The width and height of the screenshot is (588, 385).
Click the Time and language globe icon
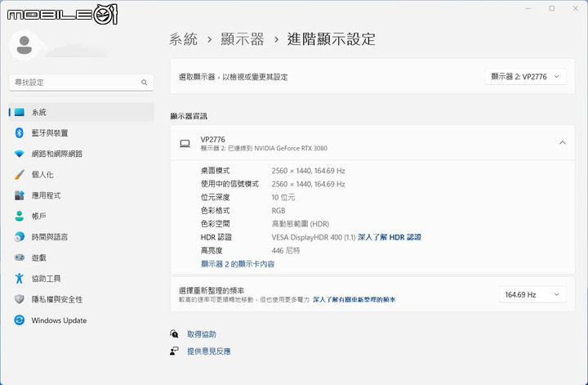(19, 237)
